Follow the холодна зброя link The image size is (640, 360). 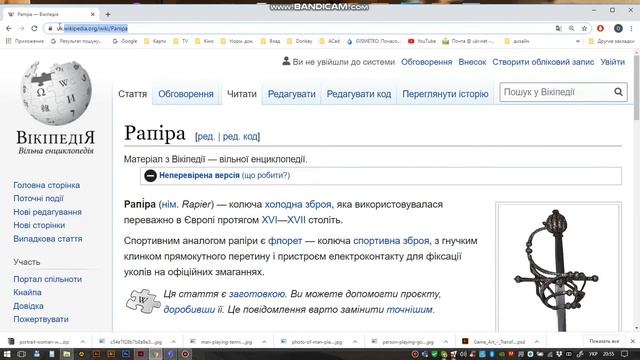[298, 204]
